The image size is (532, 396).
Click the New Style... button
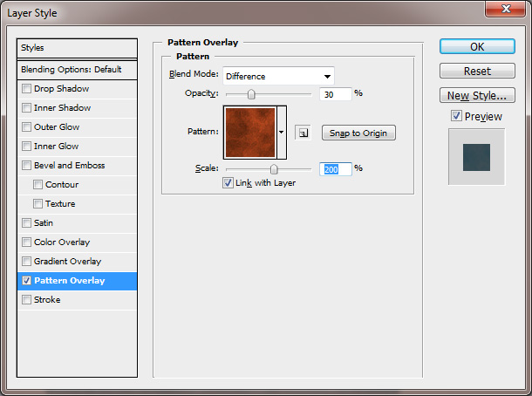477,95
